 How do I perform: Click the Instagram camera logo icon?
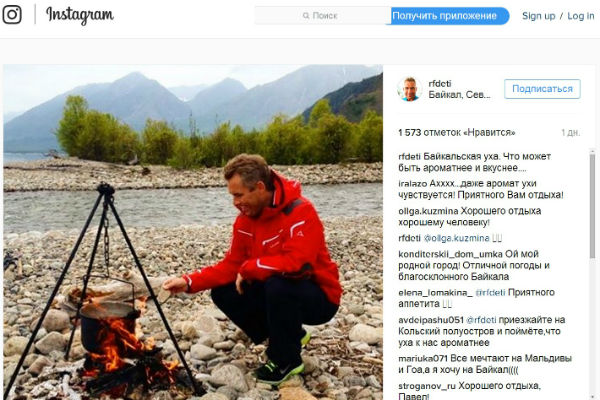tap(12, 15)
